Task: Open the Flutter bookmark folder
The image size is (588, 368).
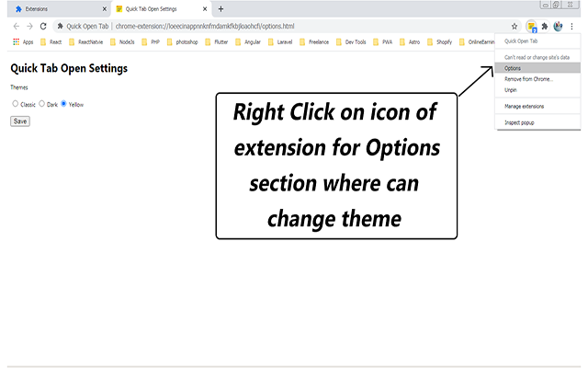Action: click(217, 42)
